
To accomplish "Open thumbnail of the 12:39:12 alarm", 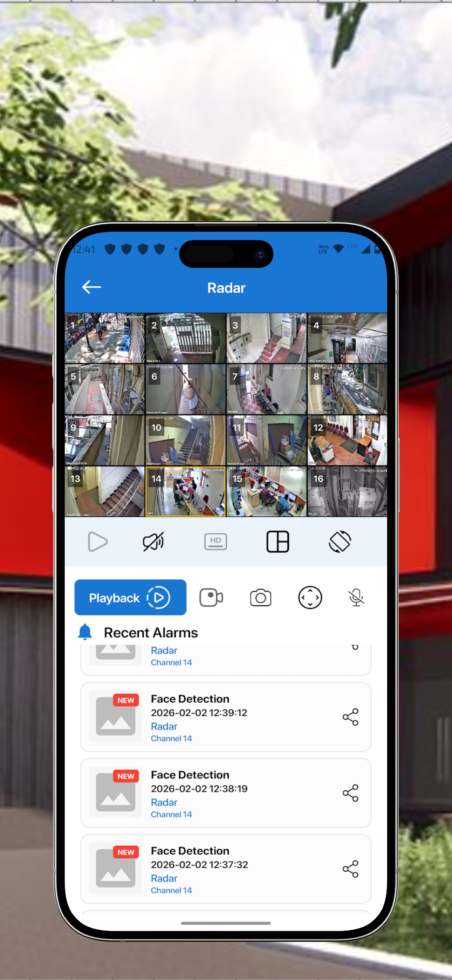I will 116,716.
